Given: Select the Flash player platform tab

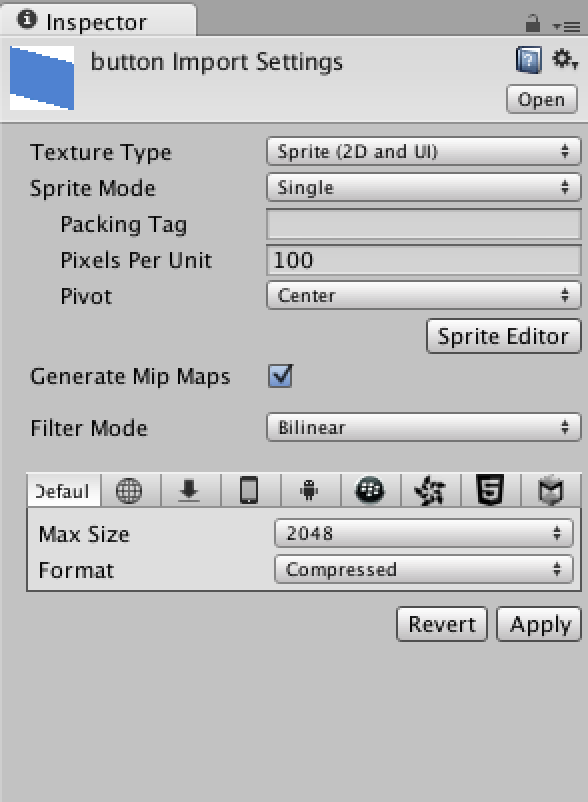Looking at the screenshot, I should (x=430, y=491).
